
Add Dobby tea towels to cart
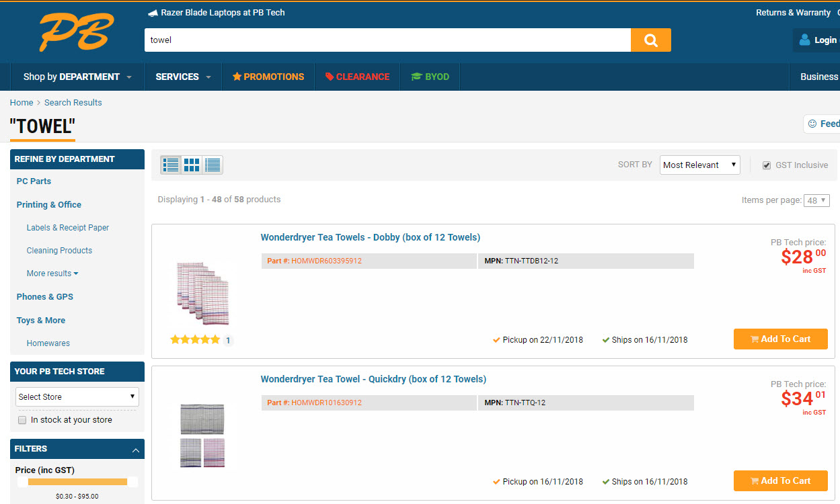click(x=781, y=339)
